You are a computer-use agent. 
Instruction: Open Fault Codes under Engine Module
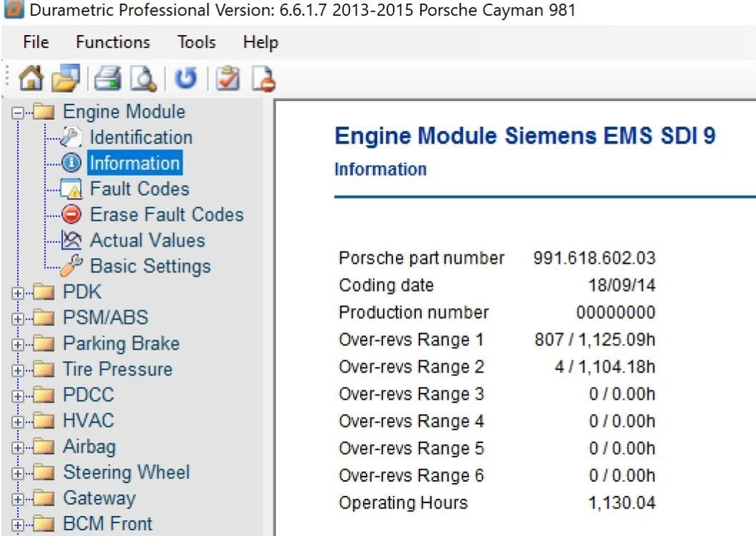[140, 188]
